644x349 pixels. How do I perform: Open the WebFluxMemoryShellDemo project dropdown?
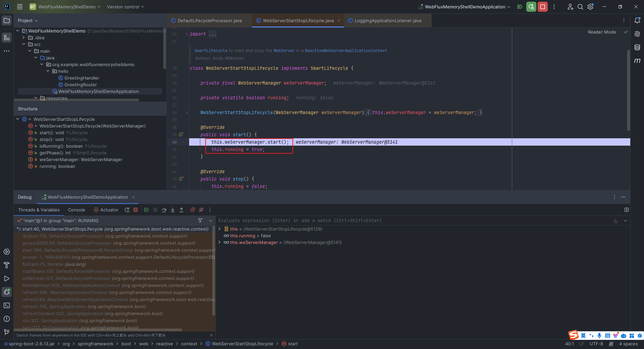coord(65,7)
